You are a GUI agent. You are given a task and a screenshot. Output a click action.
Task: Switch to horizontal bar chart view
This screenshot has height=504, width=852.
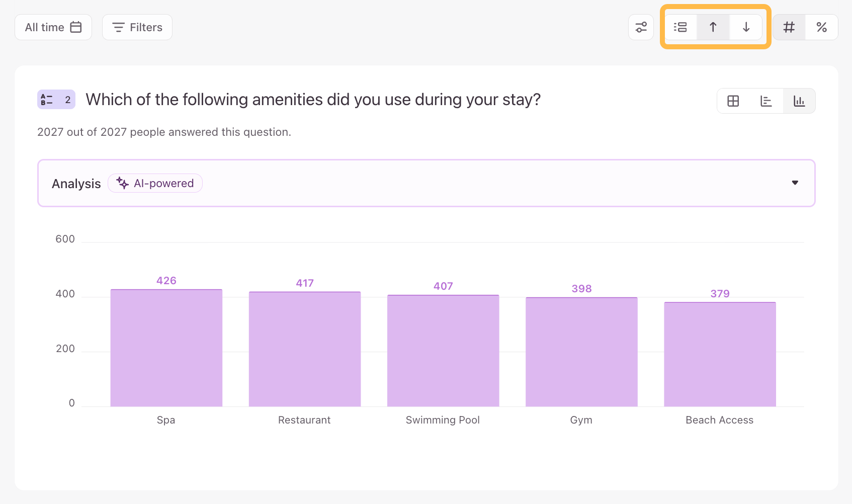(766, 101)
